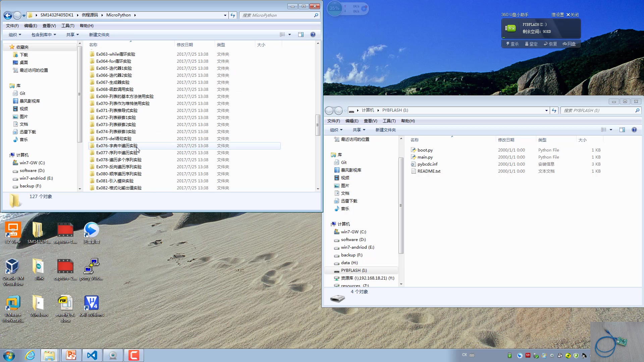The image size is (644, 362).
Task: Select main.py file in PYBFLASH
Action: pos(425,157)
